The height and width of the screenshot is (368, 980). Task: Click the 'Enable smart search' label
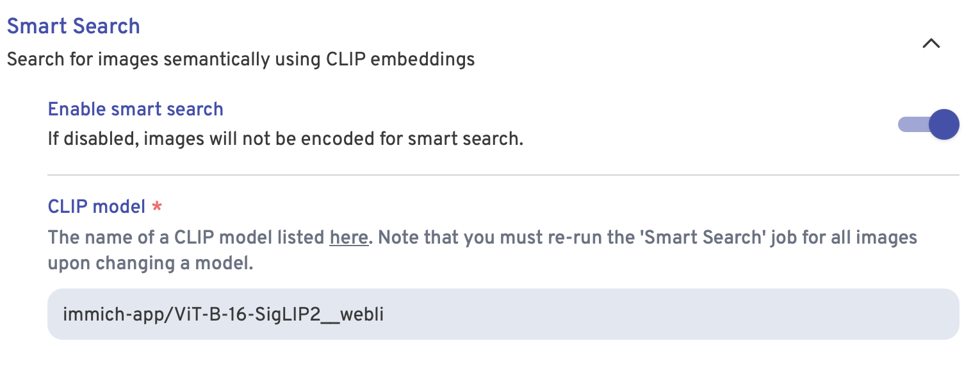click(x=135, y=109)
